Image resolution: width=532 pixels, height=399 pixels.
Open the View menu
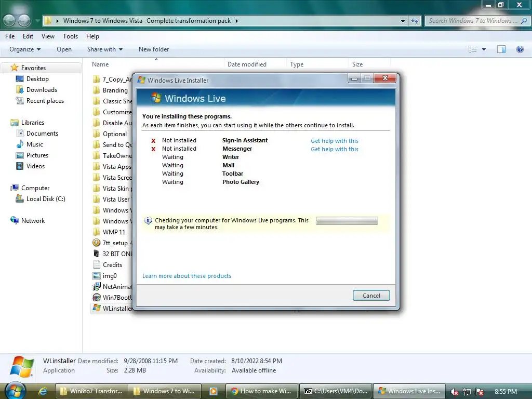click(48, 36)
